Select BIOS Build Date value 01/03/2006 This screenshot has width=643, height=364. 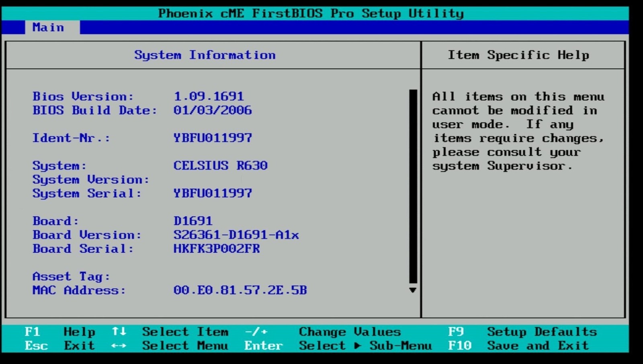213,110
